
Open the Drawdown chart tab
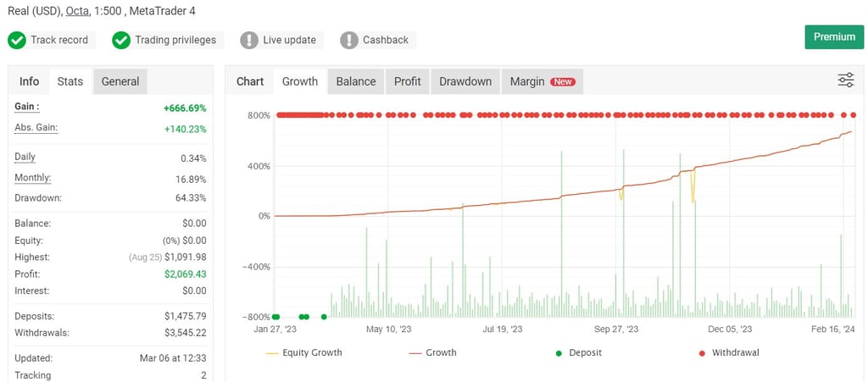tap(465, 82)
